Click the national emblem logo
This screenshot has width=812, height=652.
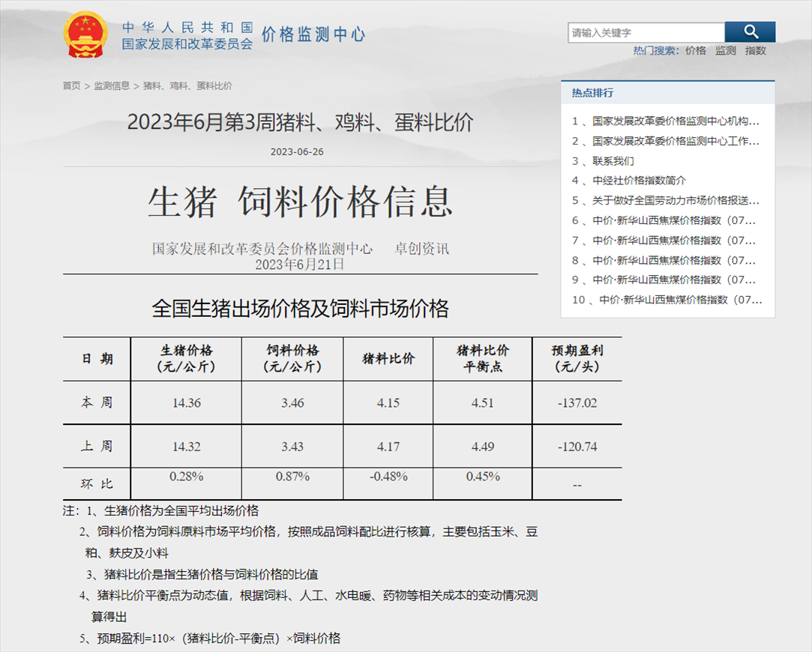coord(86,35)
